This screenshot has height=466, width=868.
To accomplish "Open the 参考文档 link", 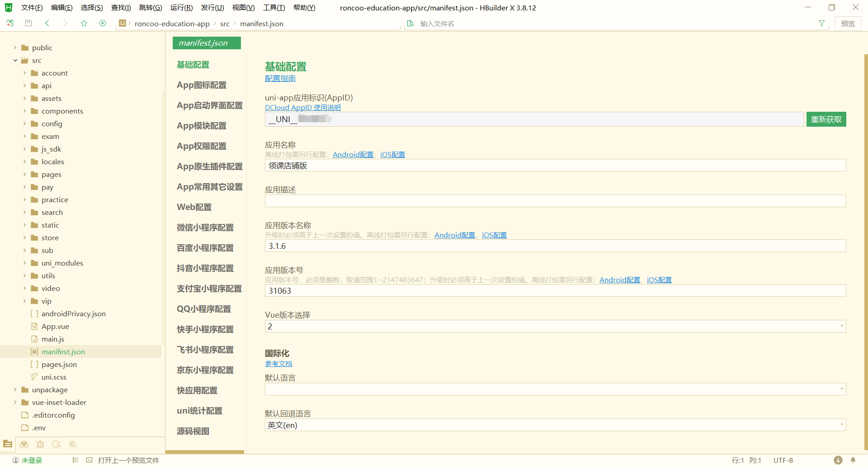I will click(x=278, y=363).
